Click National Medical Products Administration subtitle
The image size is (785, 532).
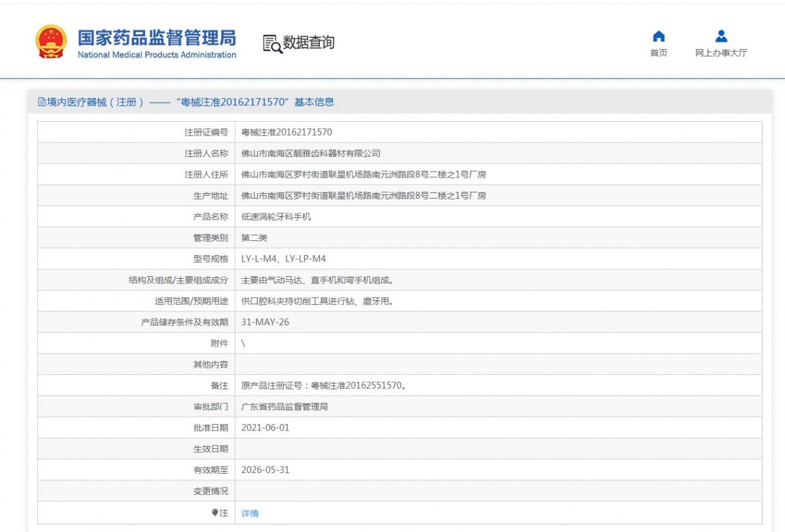coord(156,55)
